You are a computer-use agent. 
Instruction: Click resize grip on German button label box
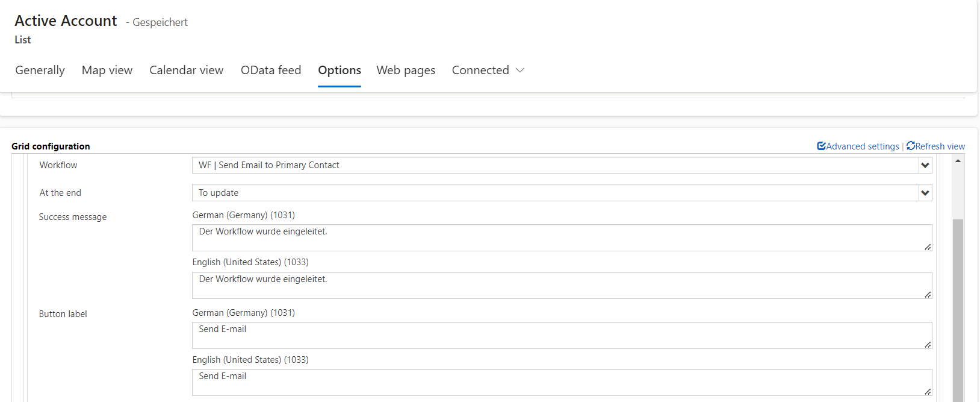point(928,345)
